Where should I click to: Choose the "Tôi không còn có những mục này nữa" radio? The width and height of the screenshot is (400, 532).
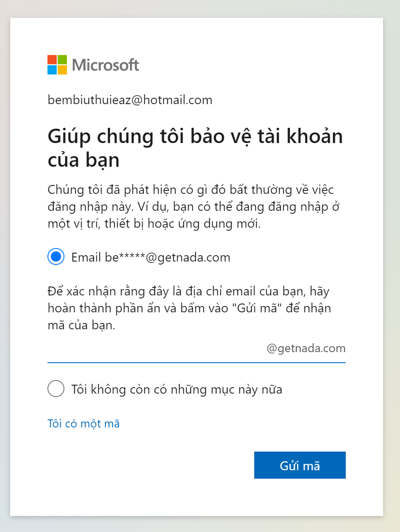(x=56, y=389)
